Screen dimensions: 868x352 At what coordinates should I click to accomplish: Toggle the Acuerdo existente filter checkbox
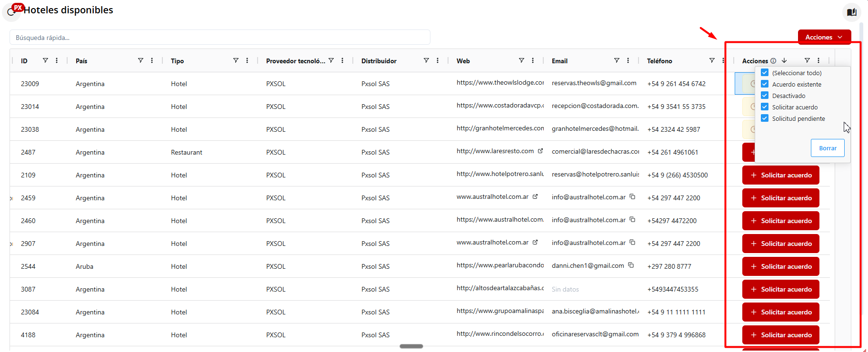tap(765, 84)
